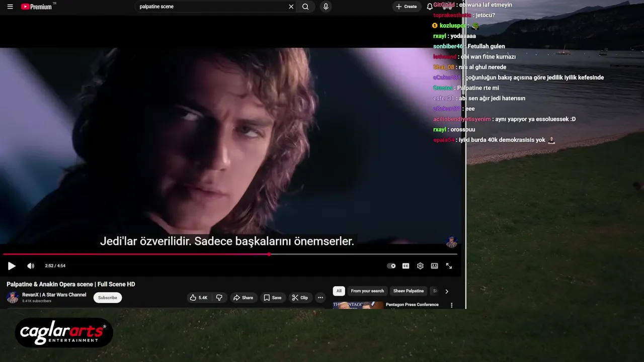This screenshot has width=644, height=362.
Task: Click chat user 'kozluspor' badge icon
Action: [435, 26]
